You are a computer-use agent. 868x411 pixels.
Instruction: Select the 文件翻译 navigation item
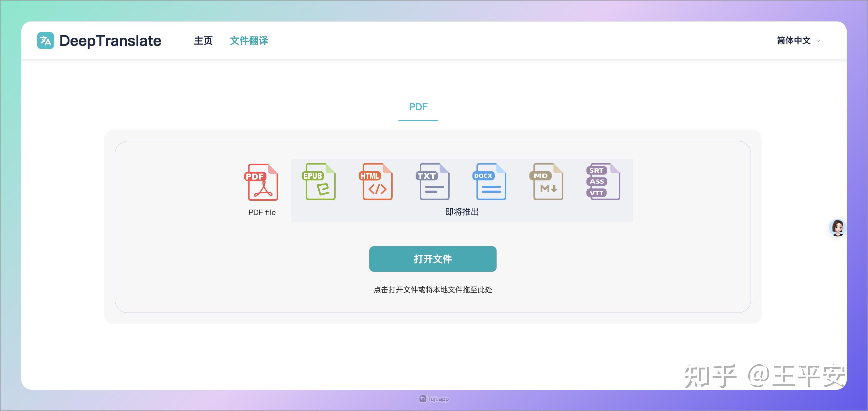coord(249,41)
